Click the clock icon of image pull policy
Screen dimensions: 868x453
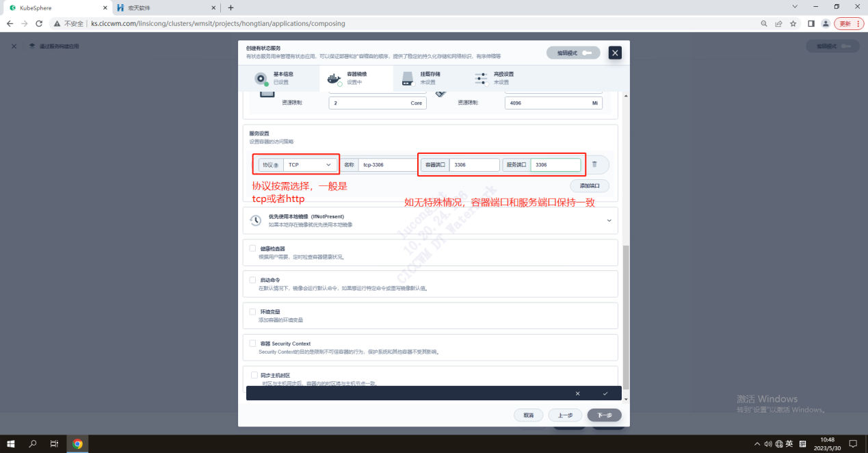(255, 220)
